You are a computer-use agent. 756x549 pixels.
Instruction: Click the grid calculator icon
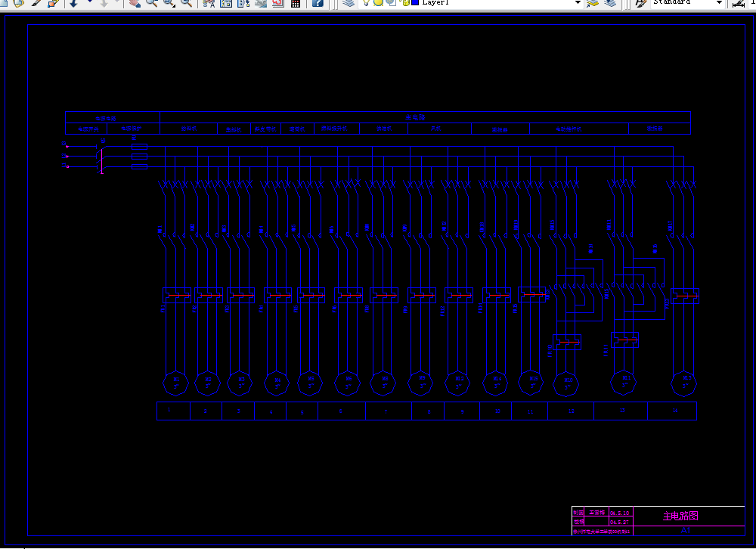click(x=296, y=3)
